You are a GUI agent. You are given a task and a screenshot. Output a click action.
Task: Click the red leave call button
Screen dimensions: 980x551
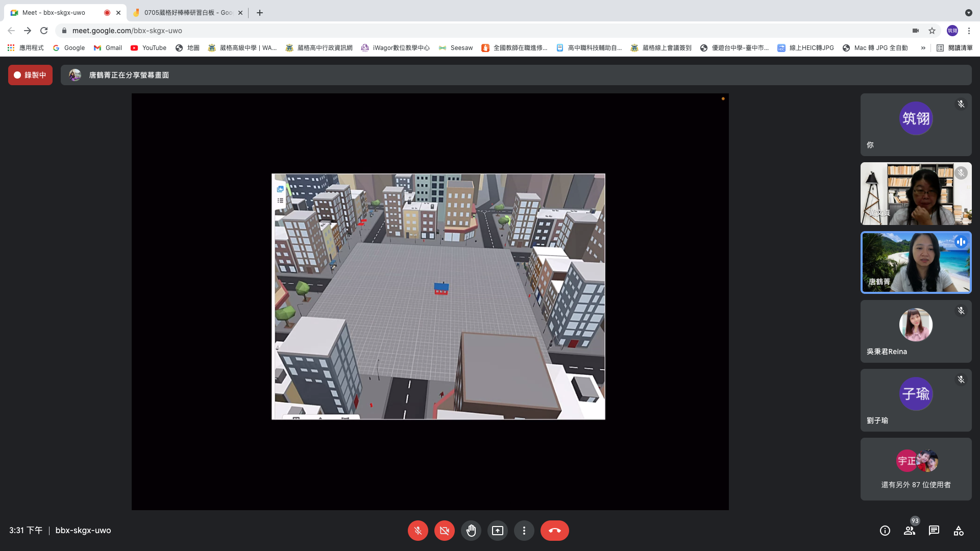554,531
